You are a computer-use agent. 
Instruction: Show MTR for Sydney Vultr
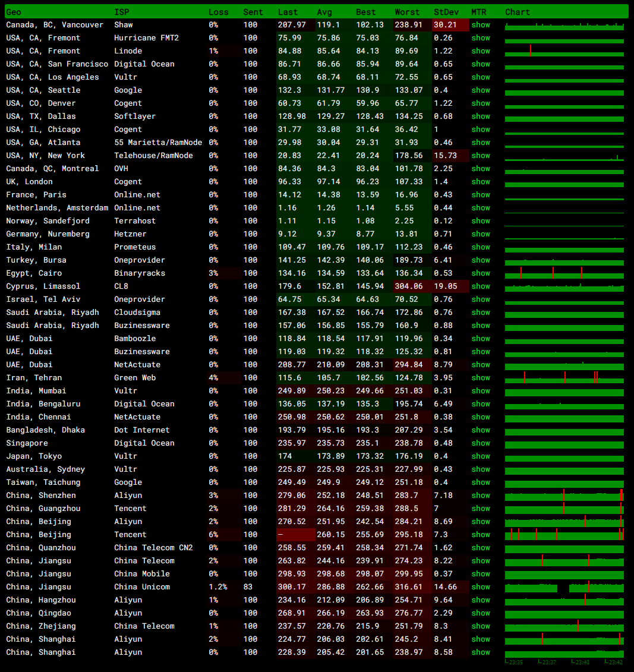[481, 469]
